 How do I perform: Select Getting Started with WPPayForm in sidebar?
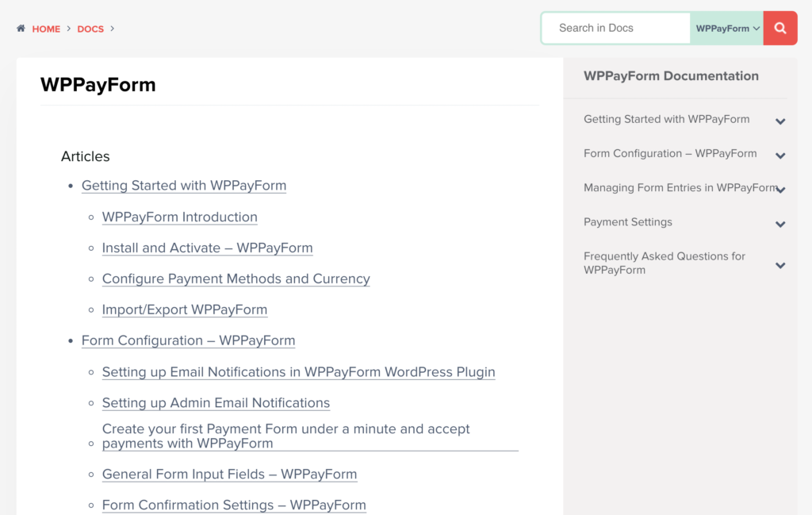(x=666, y=119)
